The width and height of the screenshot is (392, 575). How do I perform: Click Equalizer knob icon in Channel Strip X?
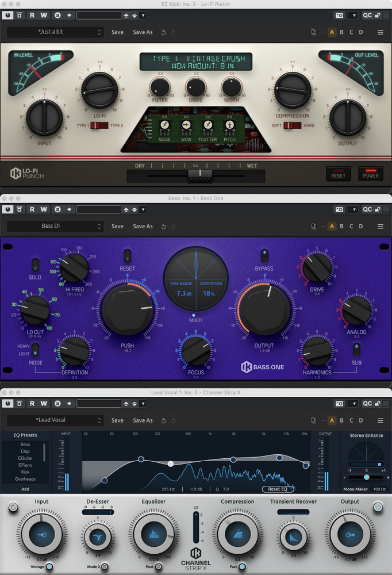(154, 535)
